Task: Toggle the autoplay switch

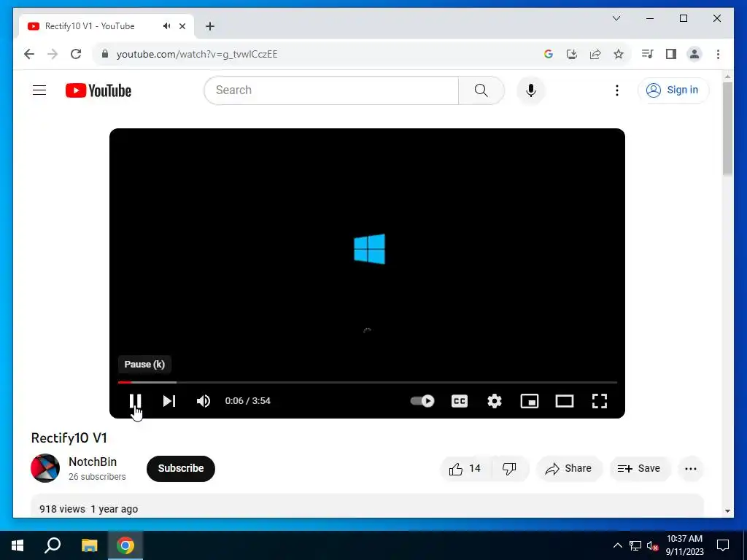Action: (422, 401)
